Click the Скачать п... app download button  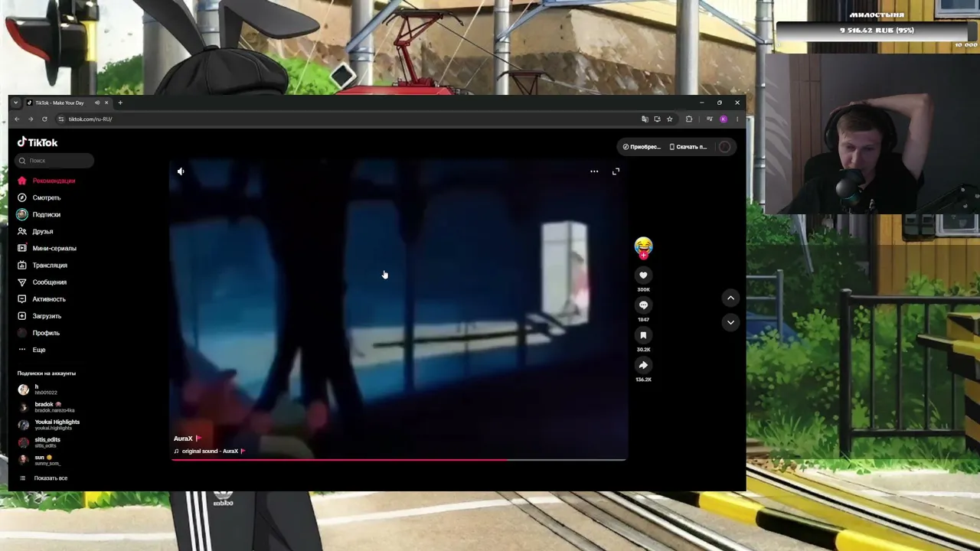click(688, 147)
